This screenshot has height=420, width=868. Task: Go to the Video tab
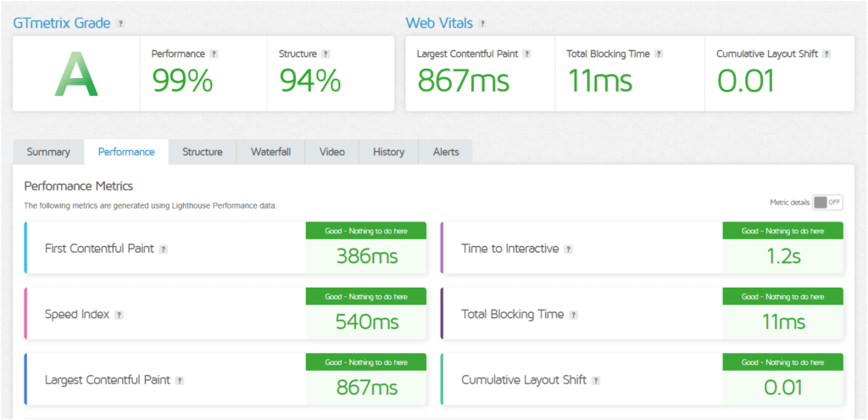click(332, 152)
